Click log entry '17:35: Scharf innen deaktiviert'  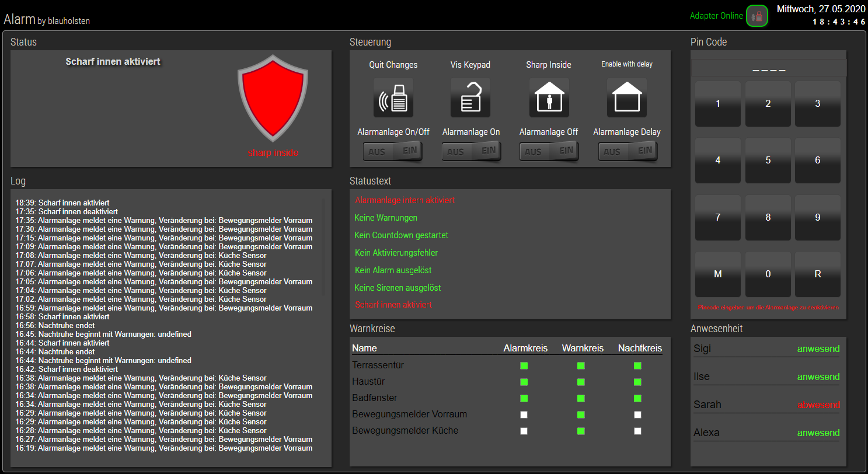[x=67, y=212]
